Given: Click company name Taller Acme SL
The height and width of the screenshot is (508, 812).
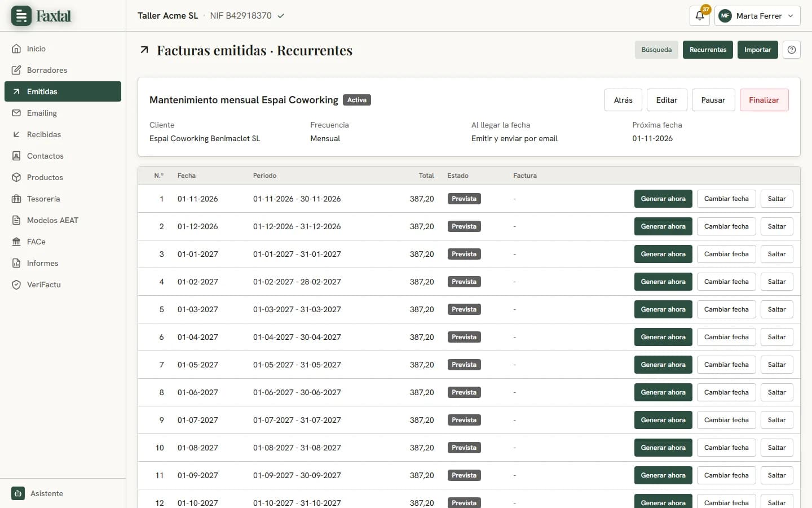Looking at the screenshot, I should pyautogui.click(x=168, y=16).
